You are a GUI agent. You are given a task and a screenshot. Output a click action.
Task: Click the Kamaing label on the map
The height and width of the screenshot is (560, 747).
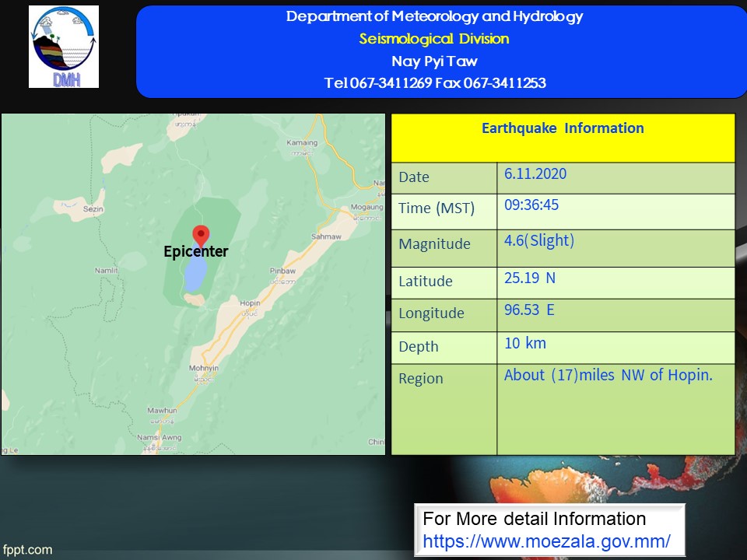tap(302, 143)
